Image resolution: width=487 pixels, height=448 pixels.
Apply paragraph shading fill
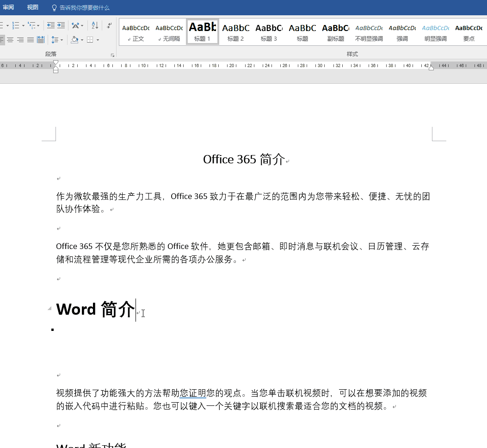pos(74,40)
